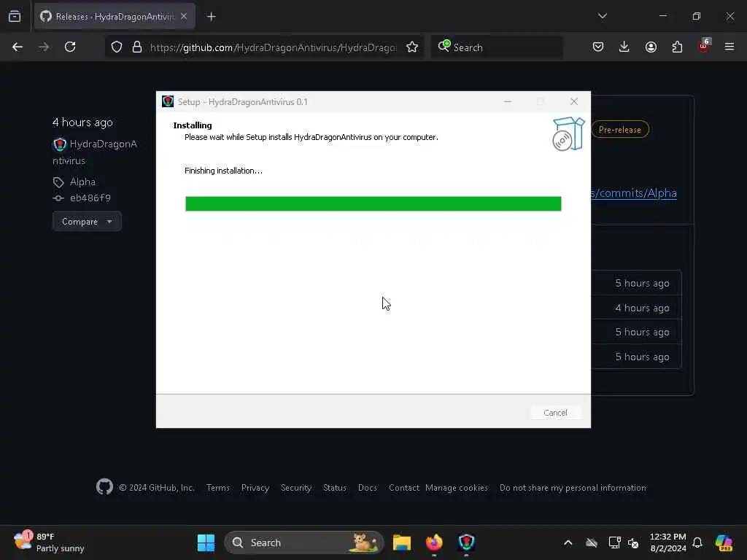This screenshot has height=560, width=747.
Task: Click the forward navigation arrow
Action: 43,47
